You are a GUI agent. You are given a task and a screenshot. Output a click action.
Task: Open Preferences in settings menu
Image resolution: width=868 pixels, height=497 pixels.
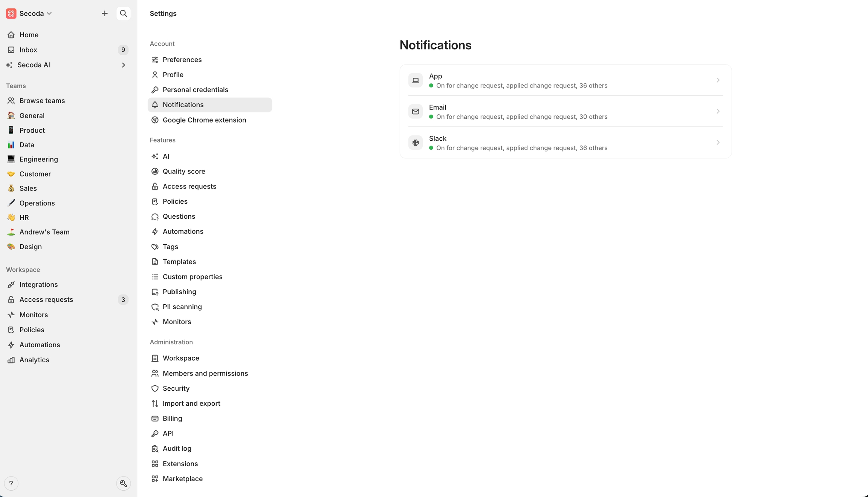click(182, 60)
